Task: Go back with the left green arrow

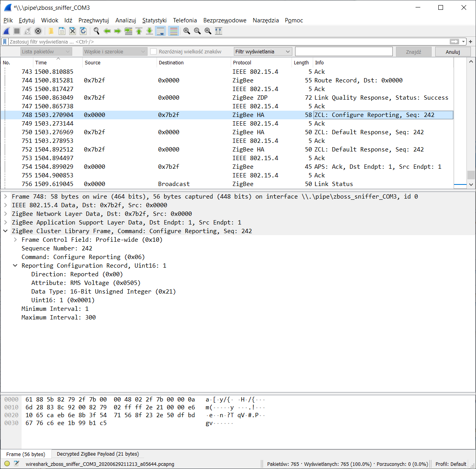Action: [x=107, y=31]
